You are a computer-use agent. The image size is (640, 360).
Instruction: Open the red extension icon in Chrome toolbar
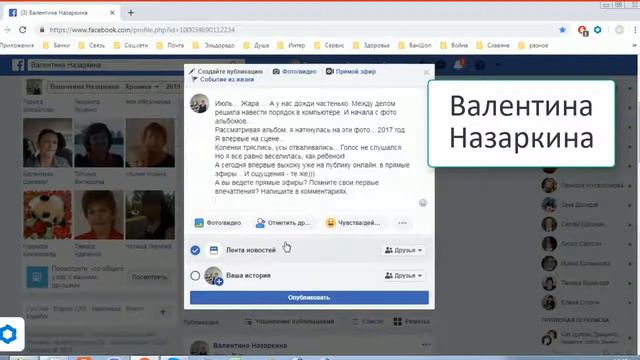(582, 30)
